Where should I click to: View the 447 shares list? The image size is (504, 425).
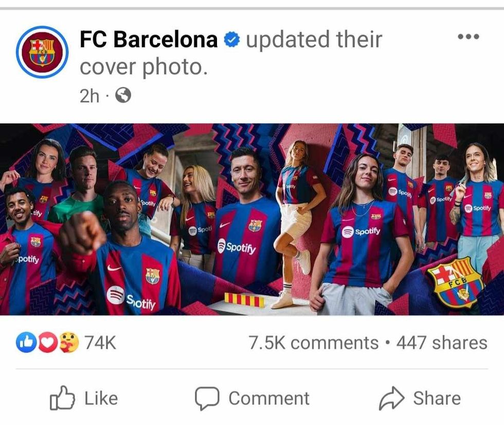441,343
